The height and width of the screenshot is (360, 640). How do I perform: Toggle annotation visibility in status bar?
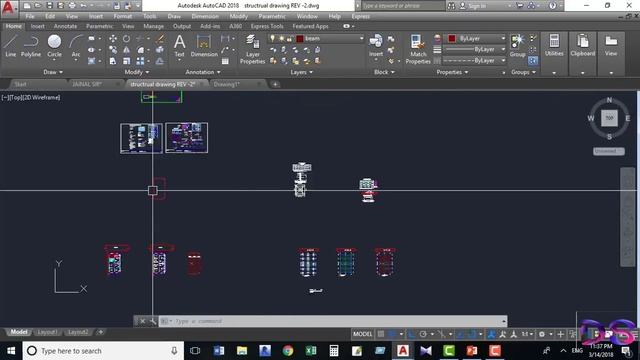coord(491,334)
